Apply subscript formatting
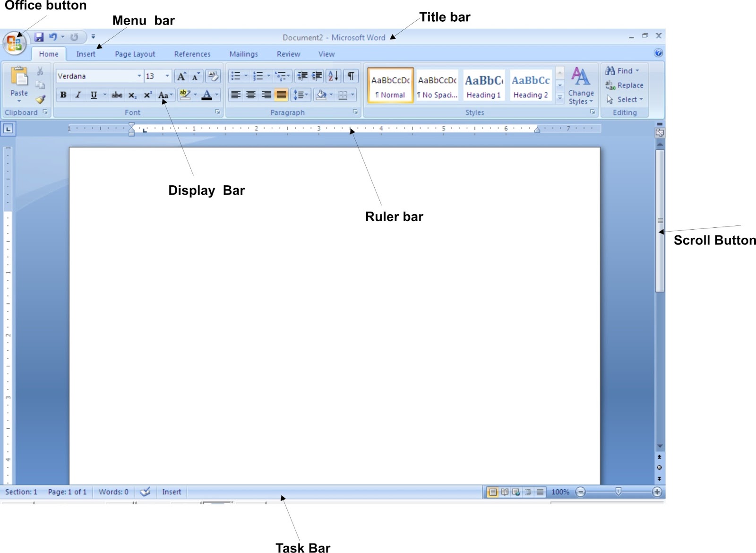This screenshot has height=553, width=756. [132, 95]
